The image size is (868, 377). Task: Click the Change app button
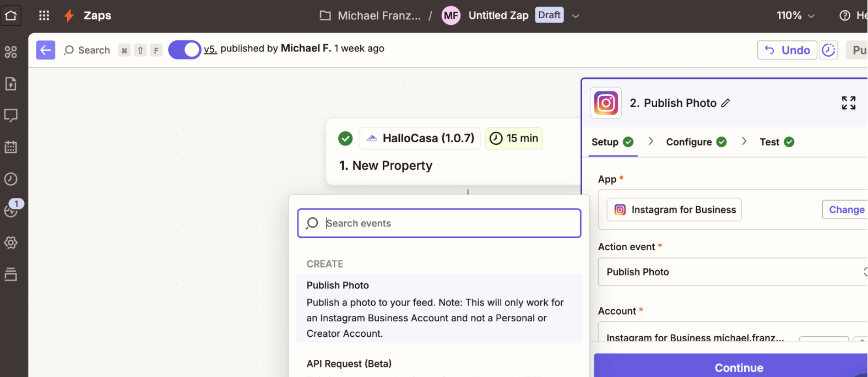click(x=847, y=209)
